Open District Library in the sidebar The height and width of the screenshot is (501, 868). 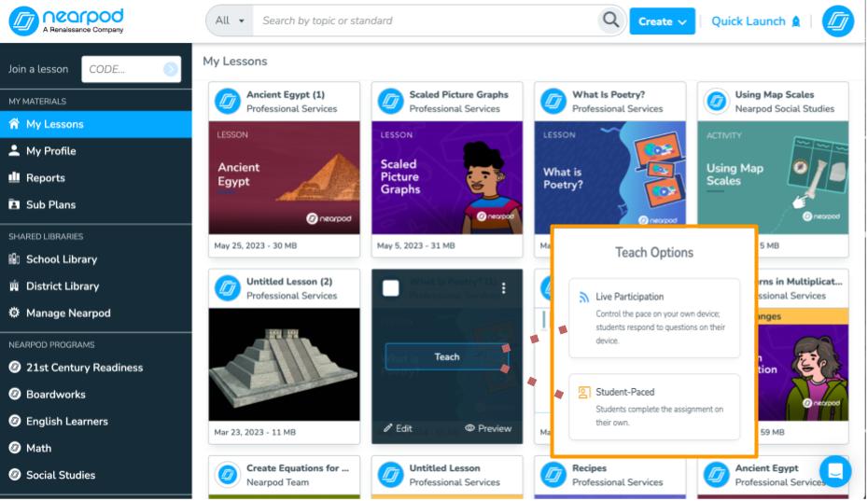(x=96, y=286)
